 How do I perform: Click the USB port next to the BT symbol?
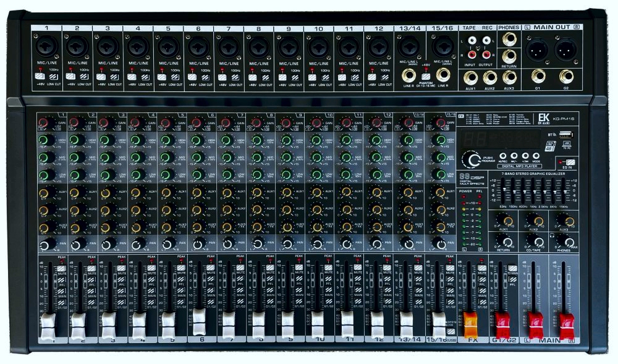pos(567,134)
